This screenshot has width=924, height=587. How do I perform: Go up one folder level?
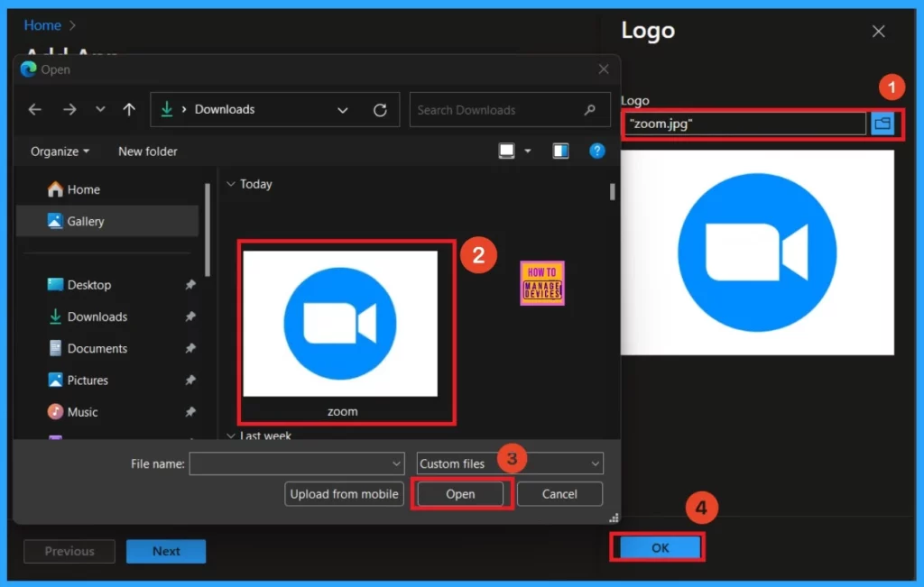[129, 109]
